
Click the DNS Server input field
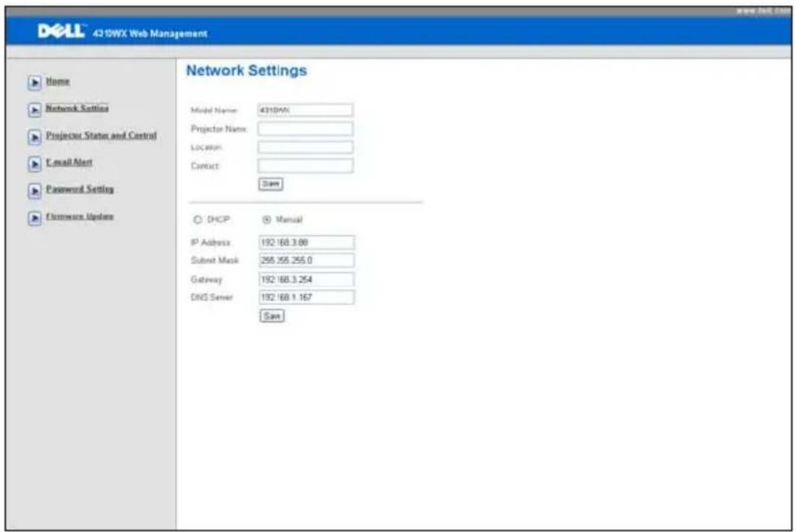(x=307, y=297)
